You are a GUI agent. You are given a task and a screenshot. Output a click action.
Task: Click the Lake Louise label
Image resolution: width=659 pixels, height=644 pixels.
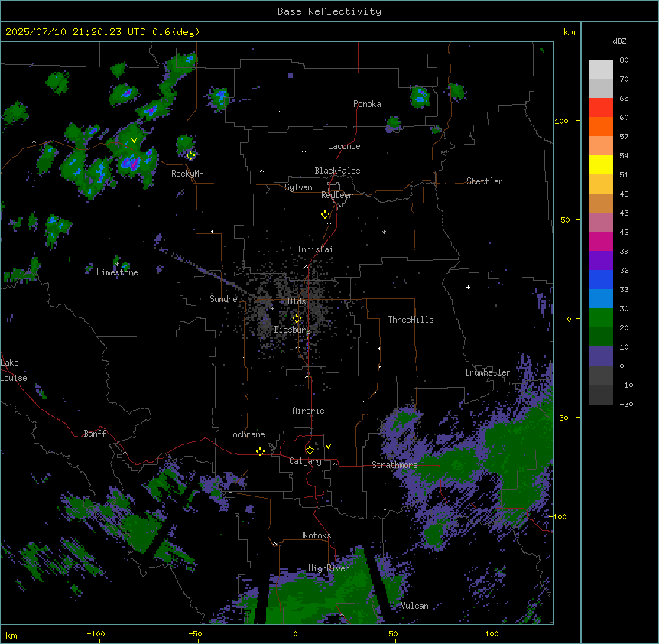(14, 370)
